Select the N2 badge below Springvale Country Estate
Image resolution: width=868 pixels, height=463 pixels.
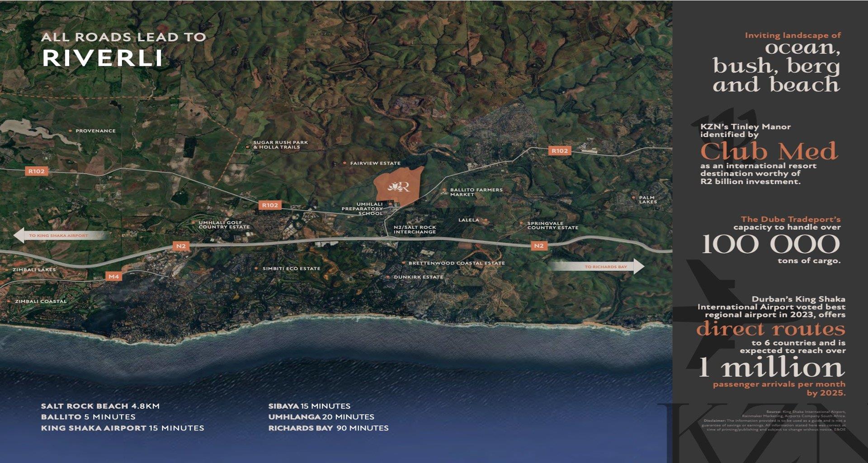click(538, 246)
